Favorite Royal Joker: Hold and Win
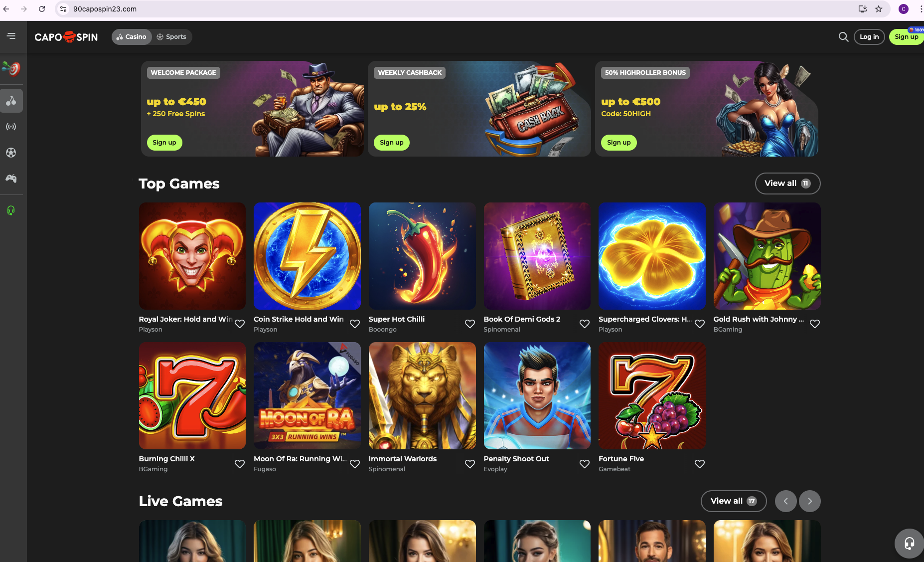Viewport: 924px width, 562px height. [240, 324]
